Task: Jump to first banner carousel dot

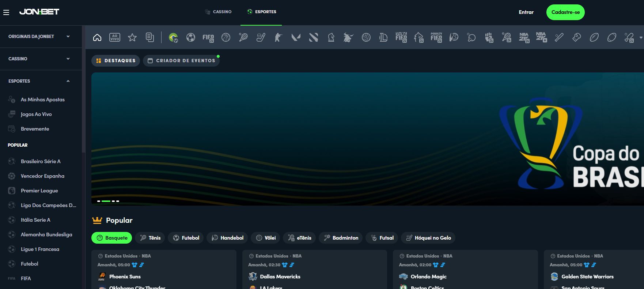Action: [x=99, y=201]
